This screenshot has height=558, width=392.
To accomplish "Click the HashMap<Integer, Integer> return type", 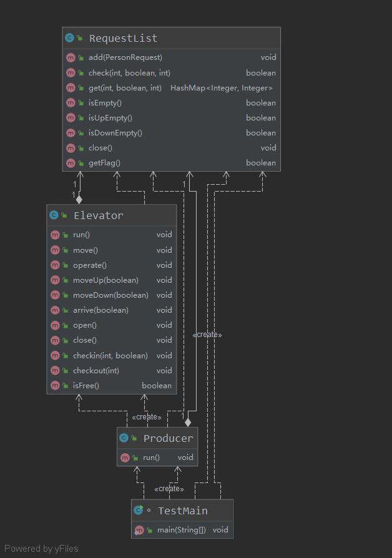I will coord(222,88).
